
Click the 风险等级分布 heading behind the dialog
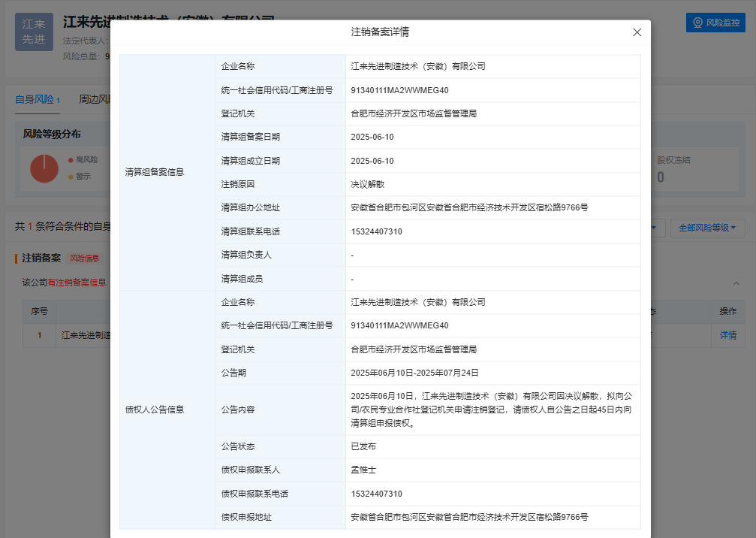tap(52, 134)
